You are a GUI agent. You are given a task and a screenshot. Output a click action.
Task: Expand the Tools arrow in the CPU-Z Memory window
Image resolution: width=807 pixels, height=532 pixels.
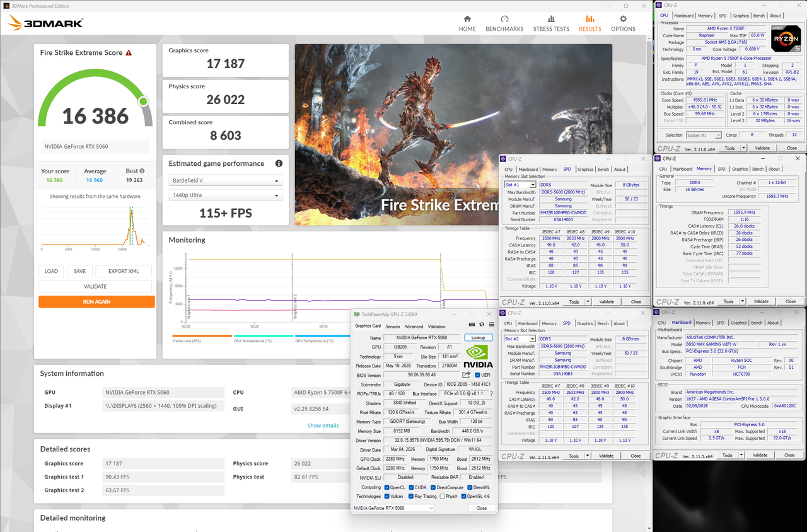point(743,301)
